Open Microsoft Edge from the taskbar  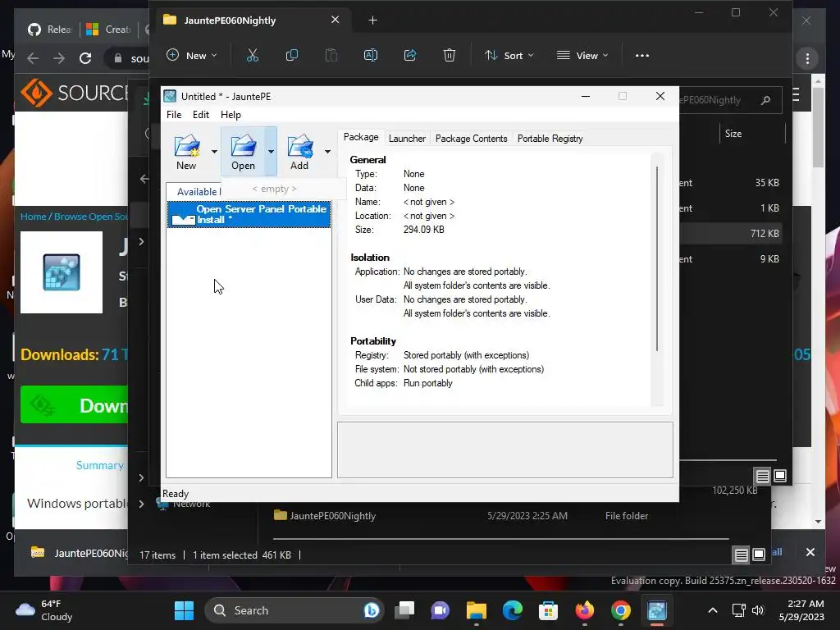[x=512, y=610]
